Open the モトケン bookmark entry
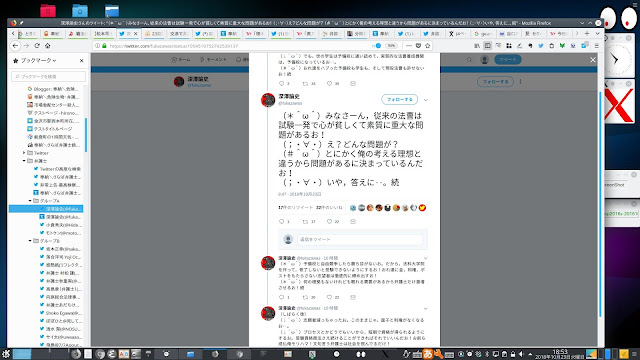 coord(60,233)
